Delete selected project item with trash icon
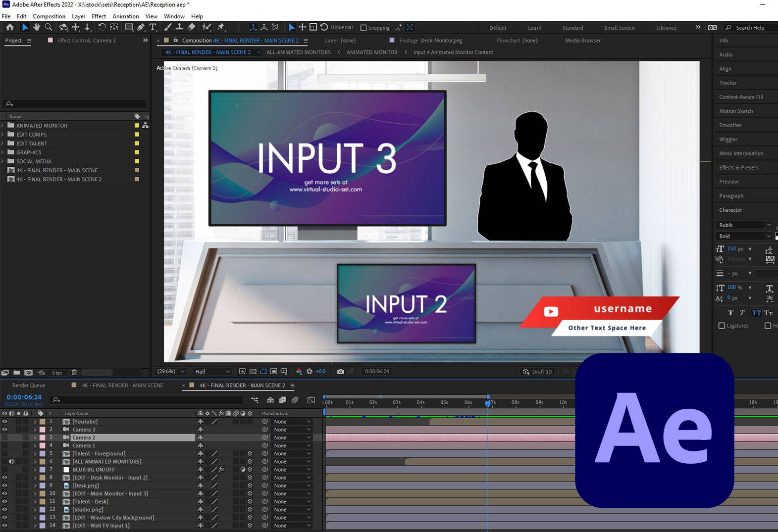 click(x=74, y=372)
